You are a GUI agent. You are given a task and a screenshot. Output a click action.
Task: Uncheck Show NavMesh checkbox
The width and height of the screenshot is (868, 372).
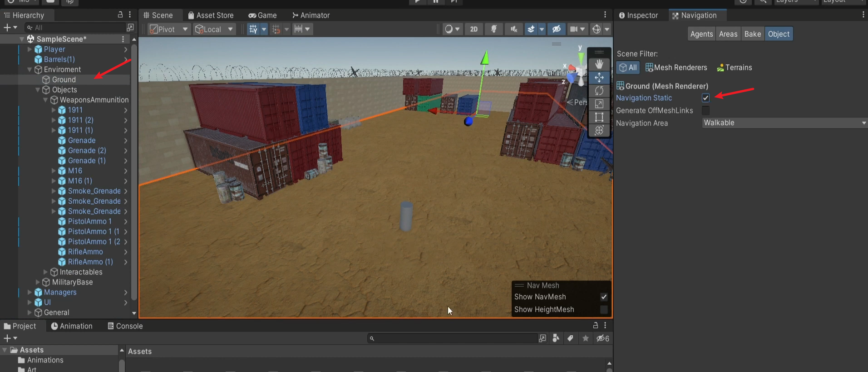[x=604, y=297]
